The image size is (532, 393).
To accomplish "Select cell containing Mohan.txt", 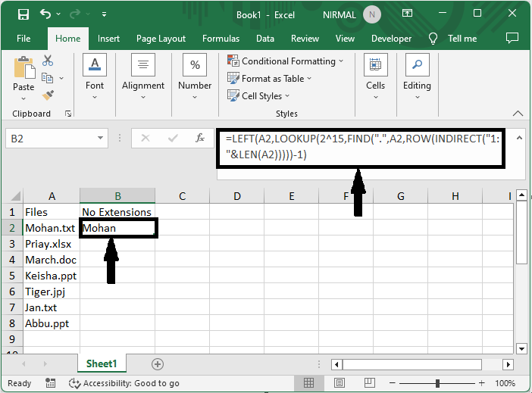I will (x=52, y=228).
